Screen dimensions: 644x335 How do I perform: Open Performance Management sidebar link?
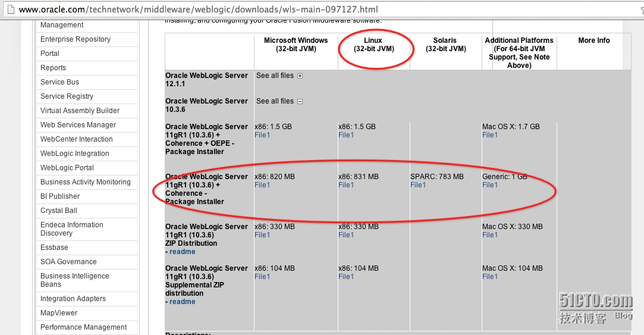[x=84, y=327]
